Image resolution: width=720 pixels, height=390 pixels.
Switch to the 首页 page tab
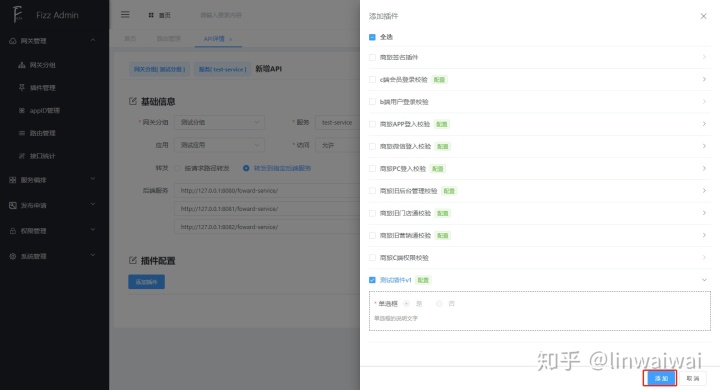pyautogui.click(x=130, y=39)
